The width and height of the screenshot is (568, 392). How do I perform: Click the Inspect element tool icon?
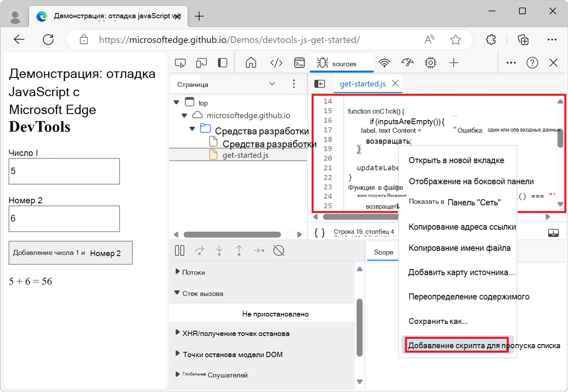coord(180,63)
